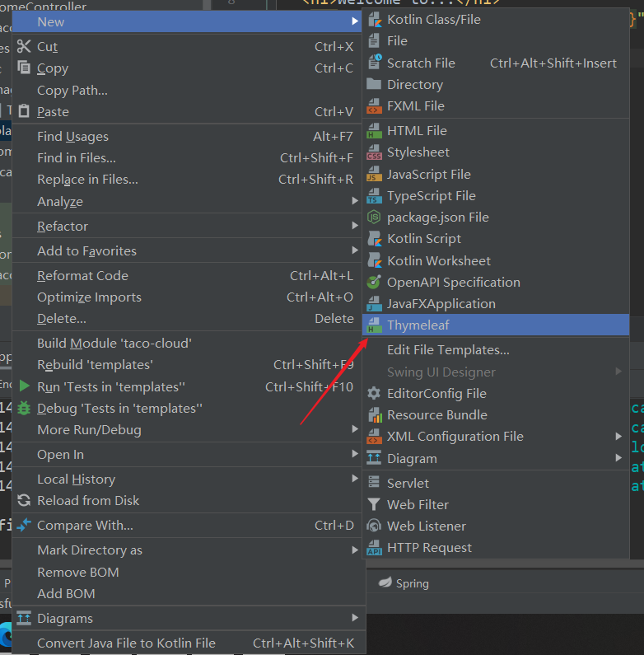Image resolution: width=644 pixels, height=655 pixels.
Task: Expand the Local History arrow
Action: click(355, 479)
